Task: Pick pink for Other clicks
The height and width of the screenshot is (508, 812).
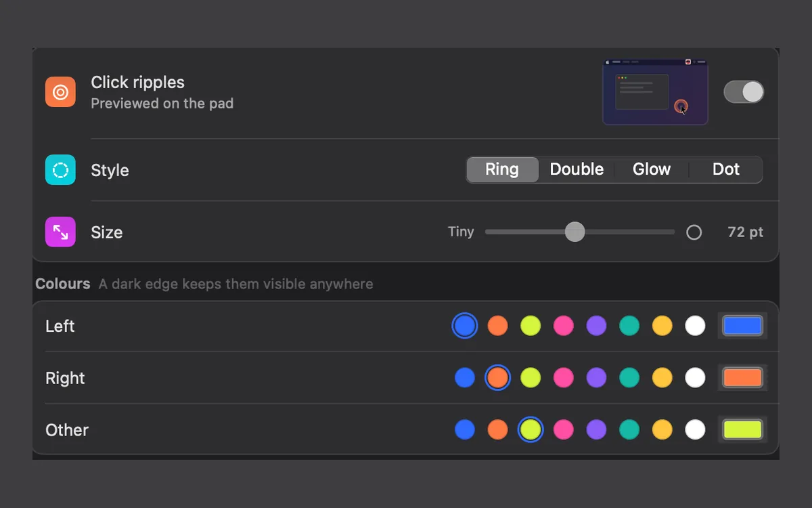Action: [x=564, y=429]
